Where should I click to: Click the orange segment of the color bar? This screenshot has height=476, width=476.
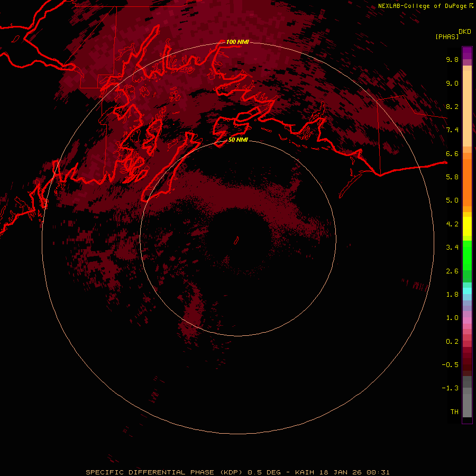[467, 182]
